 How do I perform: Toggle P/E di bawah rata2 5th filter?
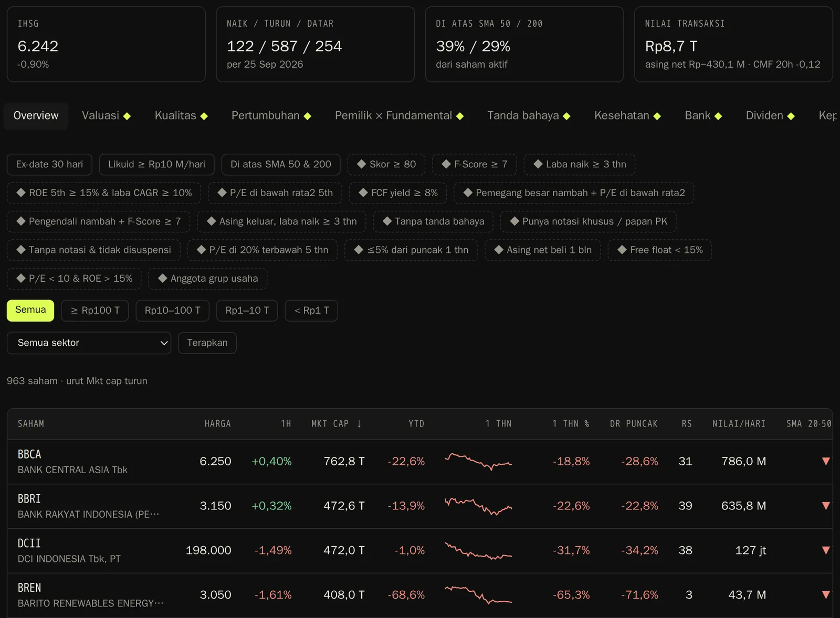pyautogui.click(x=275, y=193)
